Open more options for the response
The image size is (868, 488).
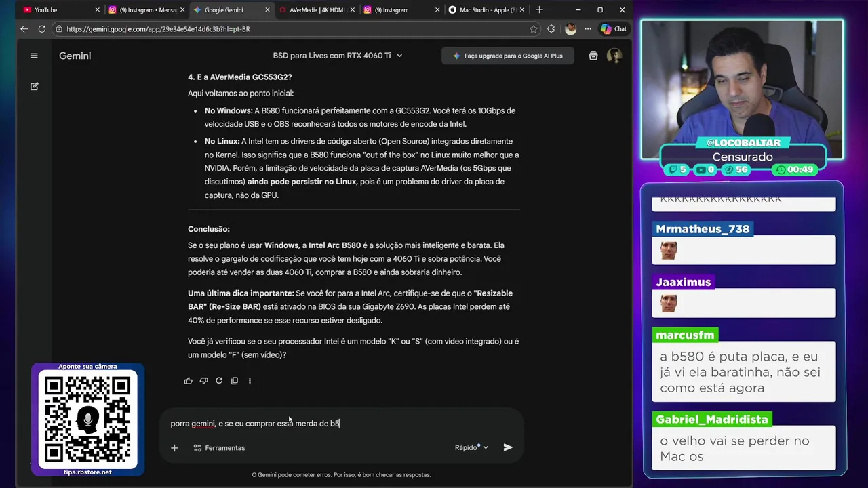[250, 381]
